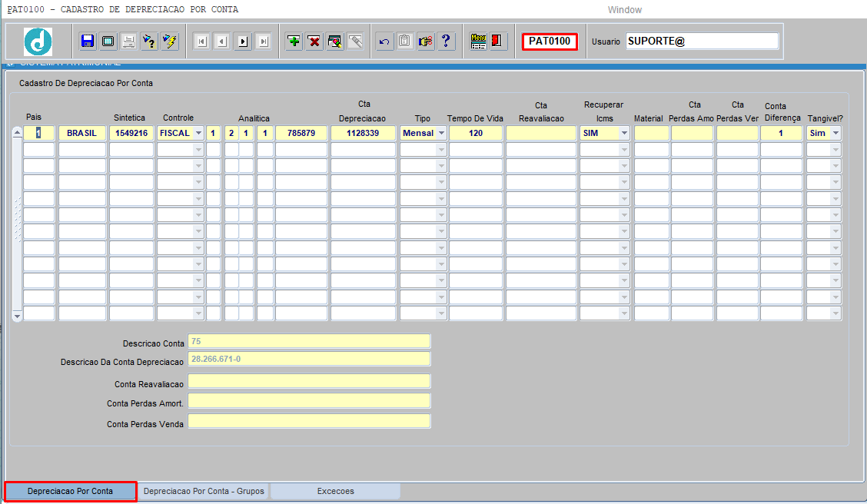Open the Excecoes tab
Viewport: 867px width, 504px height.
point(335,491)
